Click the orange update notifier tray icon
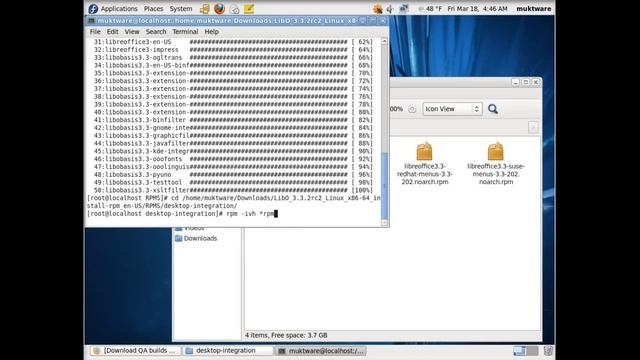Image resolution: width=640 pixels, height=360 pixels. point(378,9)
